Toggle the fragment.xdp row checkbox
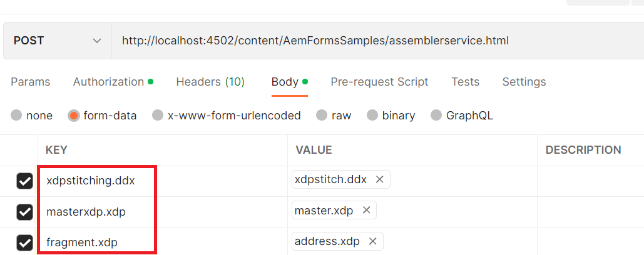 pyautogui.click(x=24, y=242)
